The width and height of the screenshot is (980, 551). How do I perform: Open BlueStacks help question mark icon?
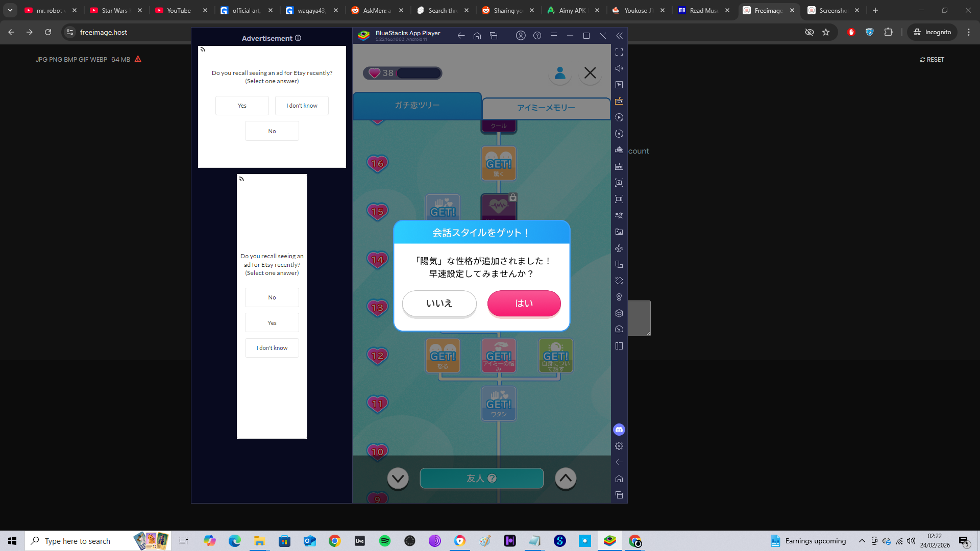coord(537,36)
